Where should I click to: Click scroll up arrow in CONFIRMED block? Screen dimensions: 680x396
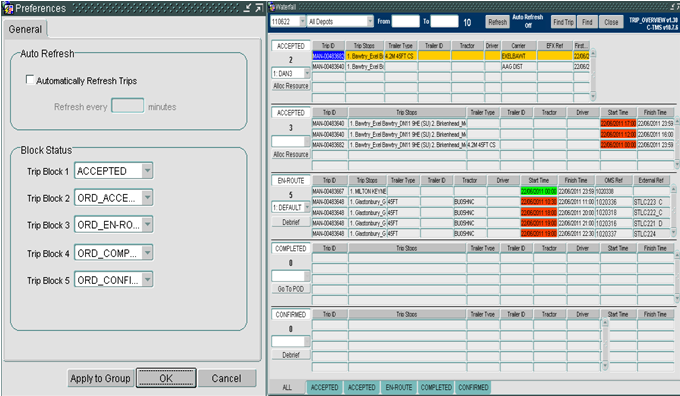click(605, 323)
